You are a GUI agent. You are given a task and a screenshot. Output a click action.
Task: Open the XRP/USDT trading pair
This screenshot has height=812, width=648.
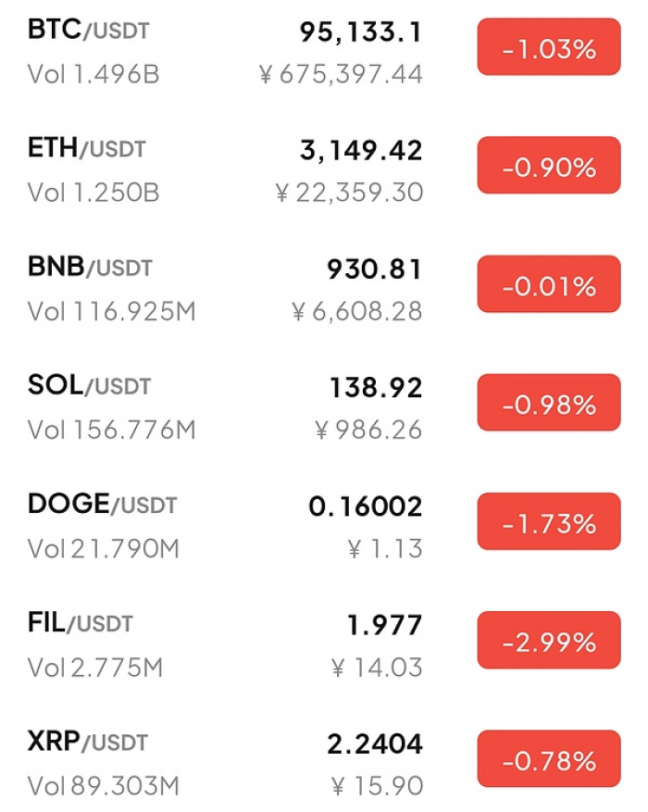[x=88, y=742]
